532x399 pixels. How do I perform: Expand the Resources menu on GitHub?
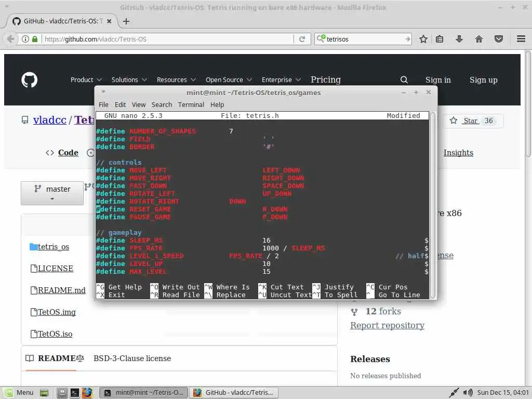pyautogui.click(x=176, y=79)
